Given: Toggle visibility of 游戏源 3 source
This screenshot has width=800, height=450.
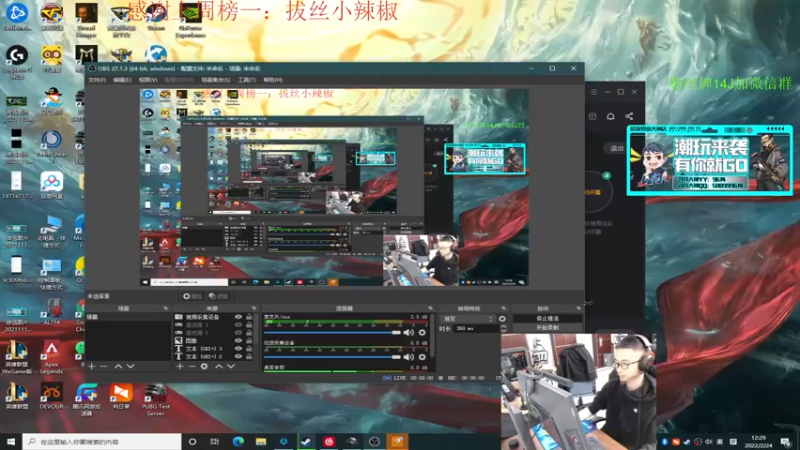Looking at the screenshot, I should (x=238, y=324).
